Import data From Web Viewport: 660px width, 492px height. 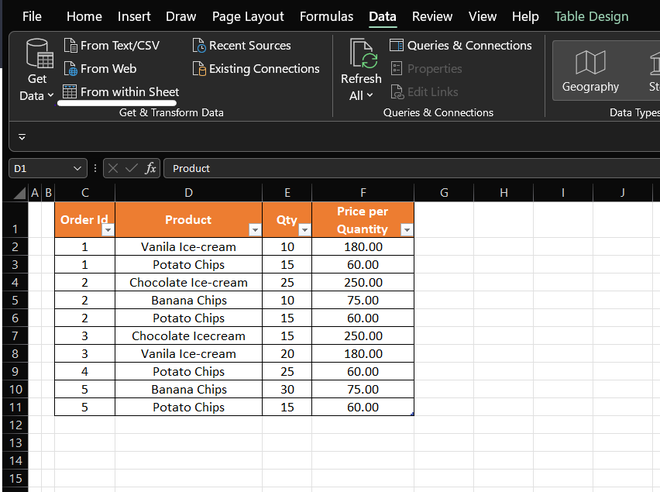pos(100,69)
